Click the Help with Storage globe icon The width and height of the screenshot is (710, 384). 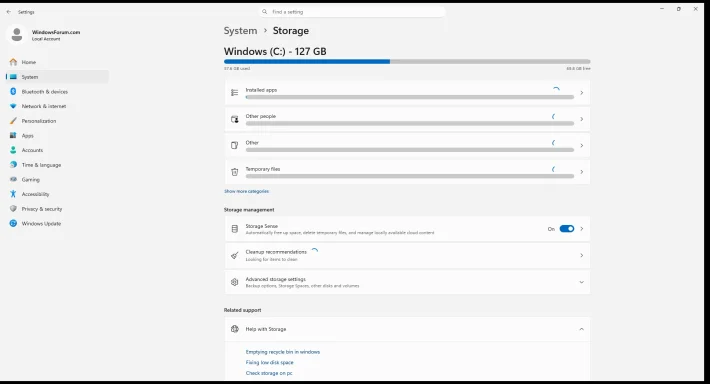point(235,329)
